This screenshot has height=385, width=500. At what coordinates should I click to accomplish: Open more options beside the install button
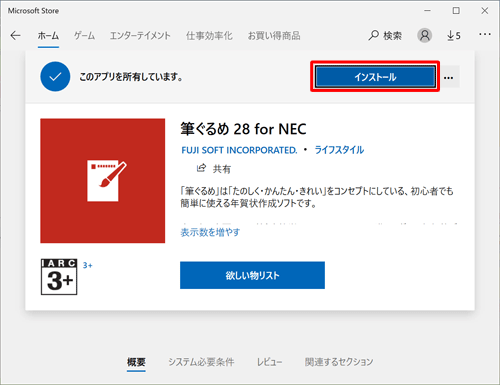[449, 78]
